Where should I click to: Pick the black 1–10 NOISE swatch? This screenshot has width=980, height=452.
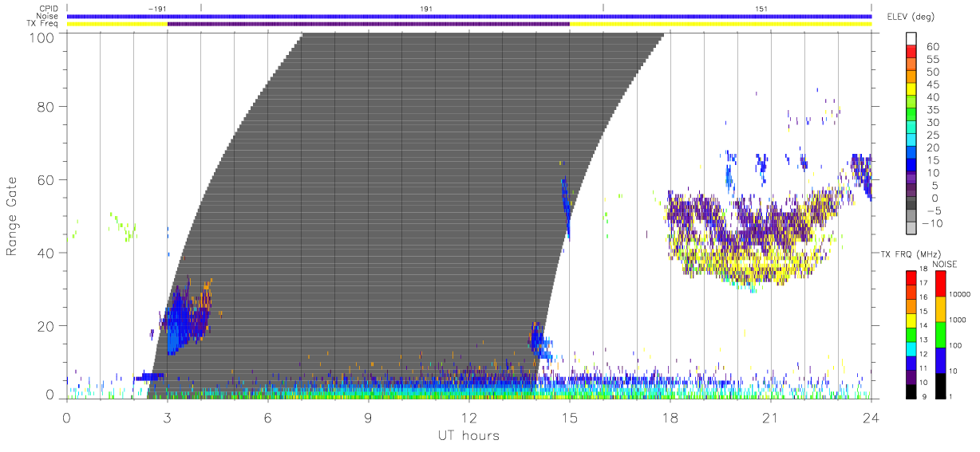[939, 386]
